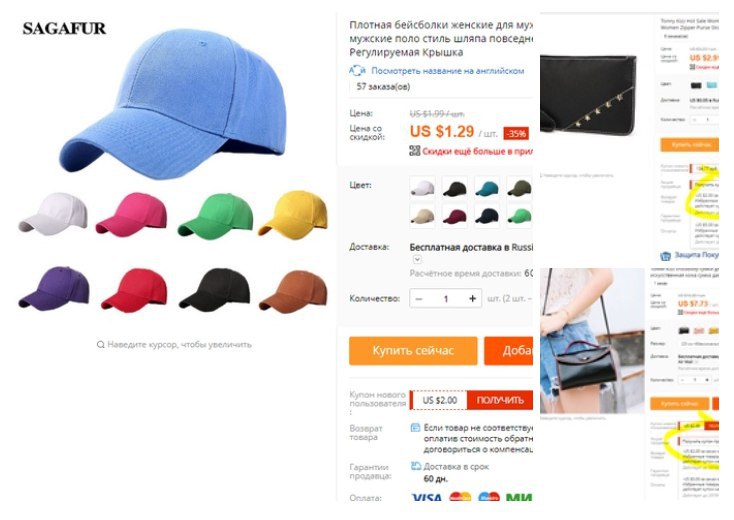The width and height of the screenshot is (734, 520).
Task: Click the QR code icon beside discount text
Action: tap(414, 151)
